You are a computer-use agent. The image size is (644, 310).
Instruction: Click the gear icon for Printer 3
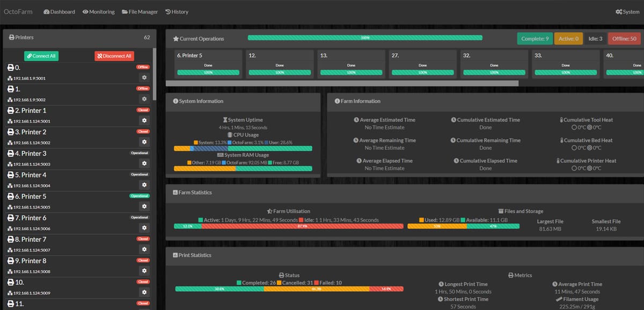144,163
